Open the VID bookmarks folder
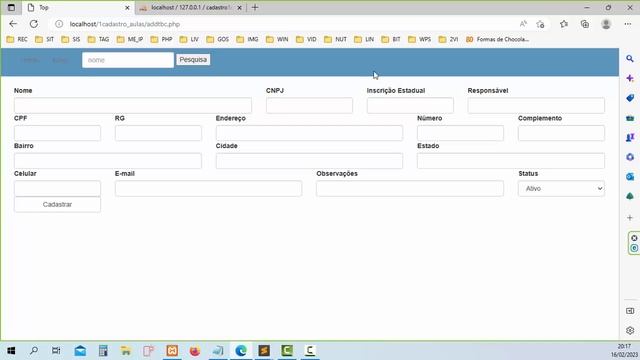This screenshot has width=640, height=360. [x=307, y=40]
